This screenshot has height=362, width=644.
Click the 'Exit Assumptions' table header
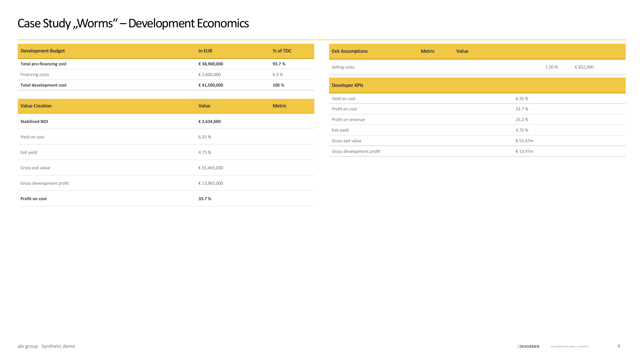click(350, 51)
